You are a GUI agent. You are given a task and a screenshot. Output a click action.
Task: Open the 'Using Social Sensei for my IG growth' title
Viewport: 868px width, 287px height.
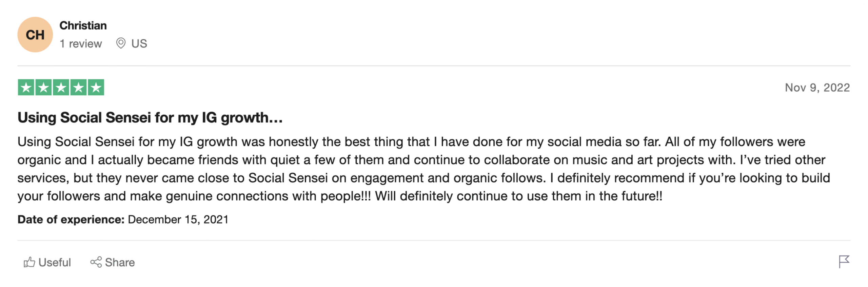click(x=150, y=117)
